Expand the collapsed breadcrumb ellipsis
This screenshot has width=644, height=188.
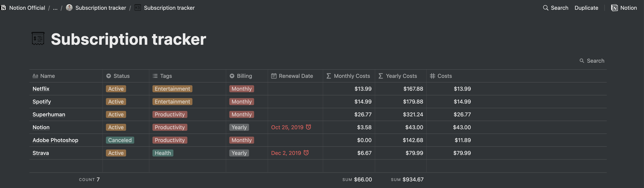[55, 8]
